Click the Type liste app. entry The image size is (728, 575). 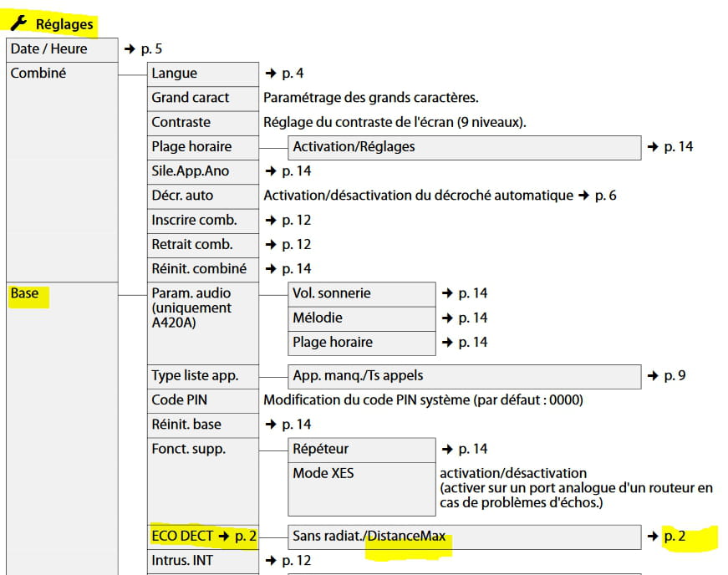pos(203,377)
